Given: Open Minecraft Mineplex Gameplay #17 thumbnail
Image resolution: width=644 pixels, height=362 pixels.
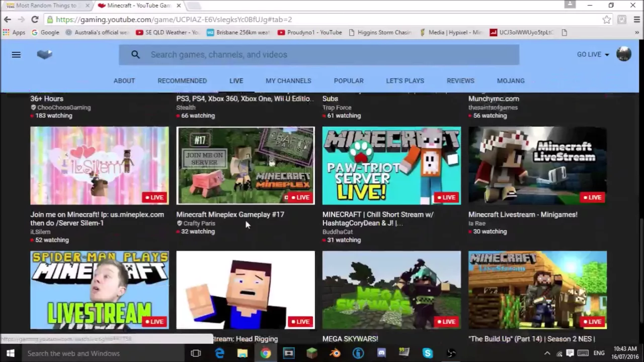Looking at the screenshot, I should click(x=246, y=165).
